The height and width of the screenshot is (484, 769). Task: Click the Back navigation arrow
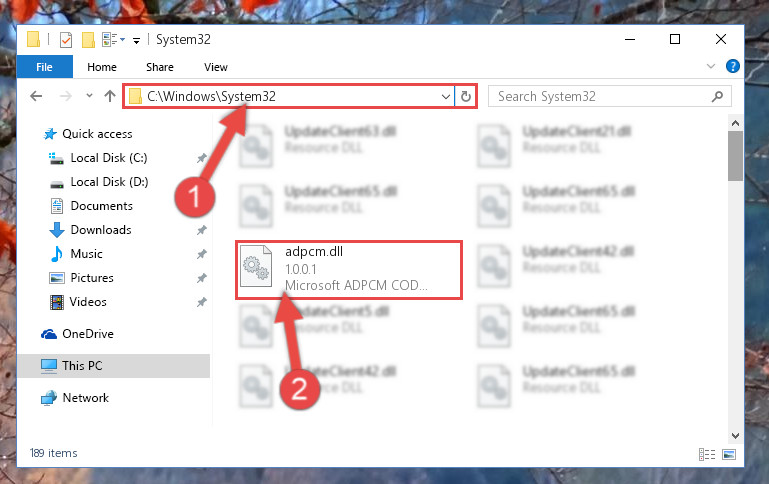click(x=36, y=96)
